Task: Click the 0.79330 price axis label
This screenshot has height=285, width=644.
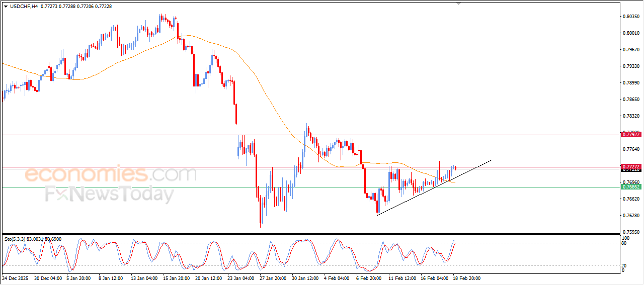Action: click(x=631, y=66)
